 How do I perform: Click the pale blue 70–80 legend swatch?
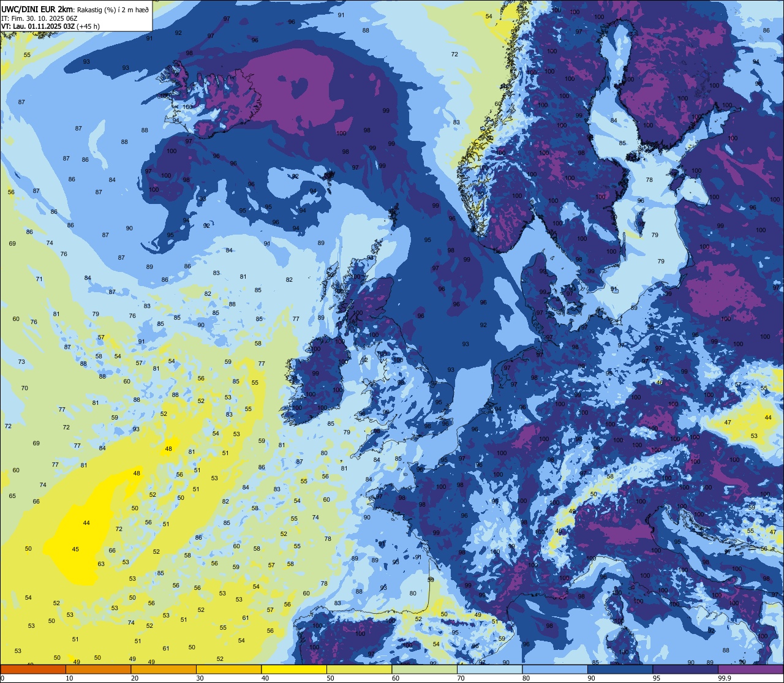tap(489, 669)
